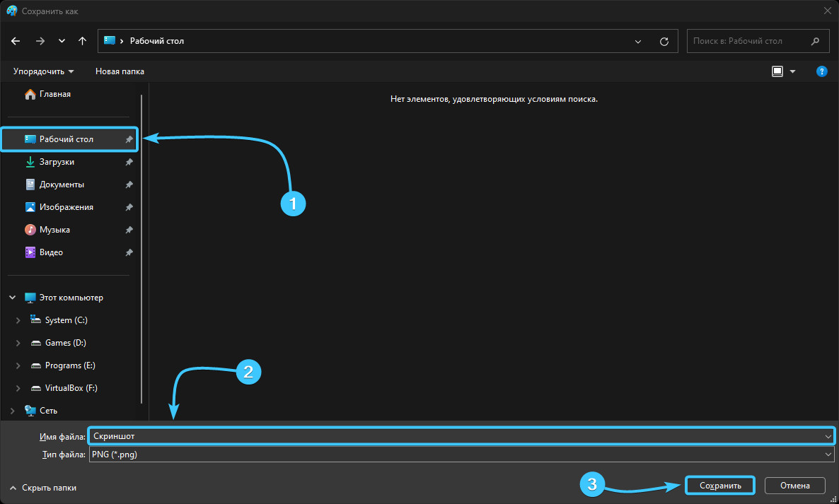
Task: Click the view layout icon
Action: click(x=777, y=71)
